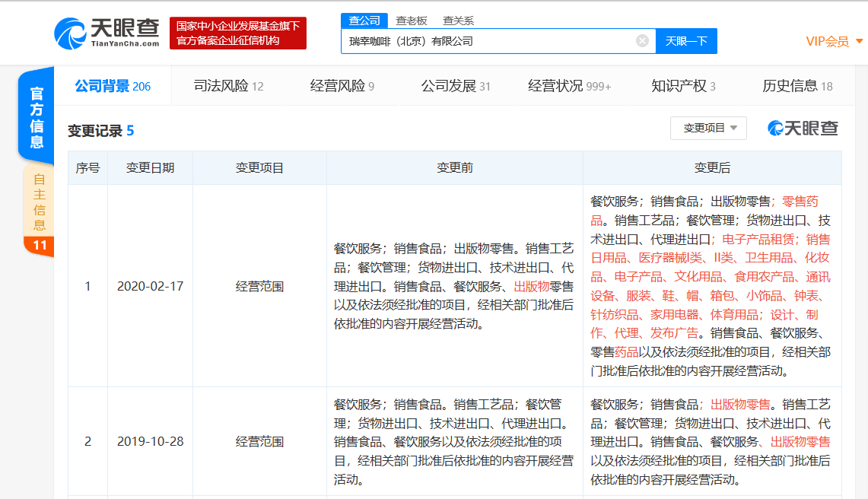Click the 变更项目 column header
Image resolution: width=868 pixels, height=499 pixels.
click(x=259, y=168)
